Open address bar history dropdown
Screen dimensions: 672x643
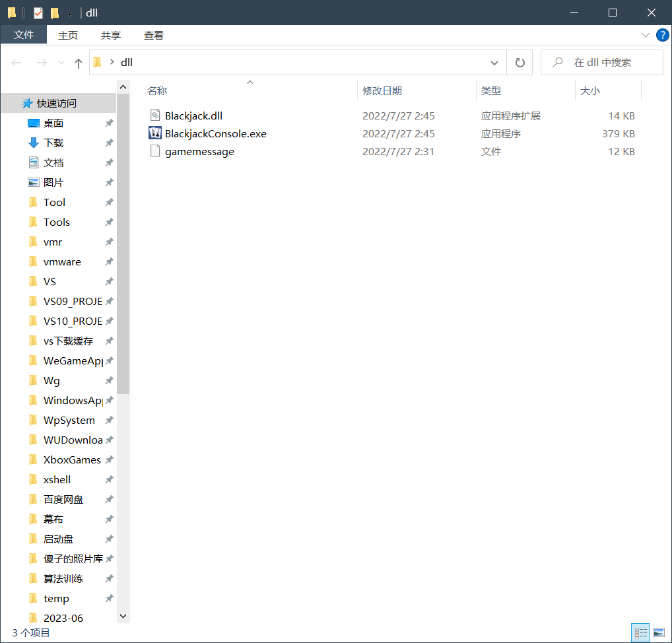(494, 63)
